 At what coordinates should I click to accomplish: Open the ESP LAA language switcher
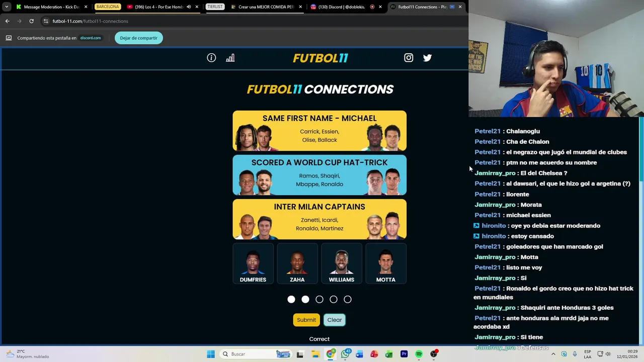[x=588, y=354]
